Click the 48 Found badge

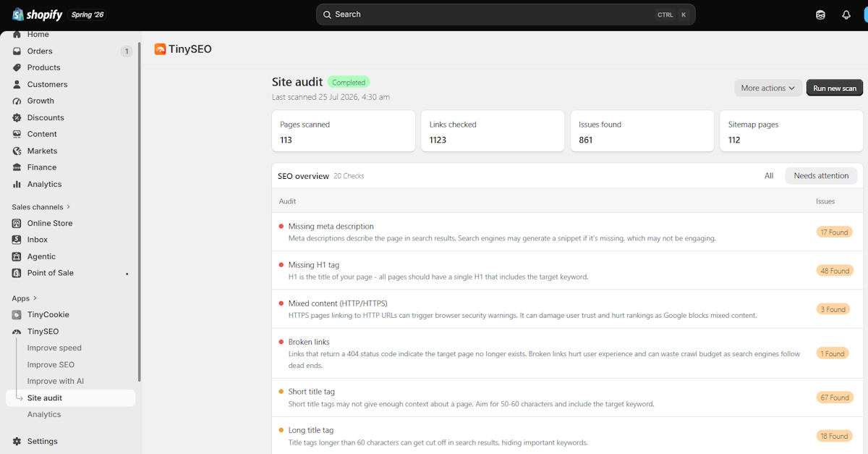click(x=834, y=271)
